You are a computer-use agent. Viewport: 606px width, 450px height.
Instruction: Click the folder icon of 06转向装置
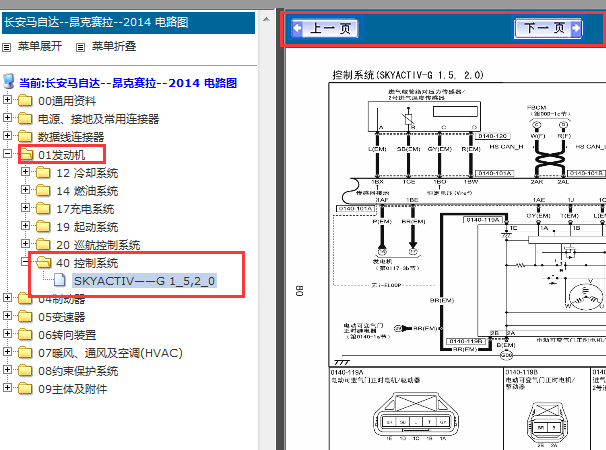(x=25, y=334)
